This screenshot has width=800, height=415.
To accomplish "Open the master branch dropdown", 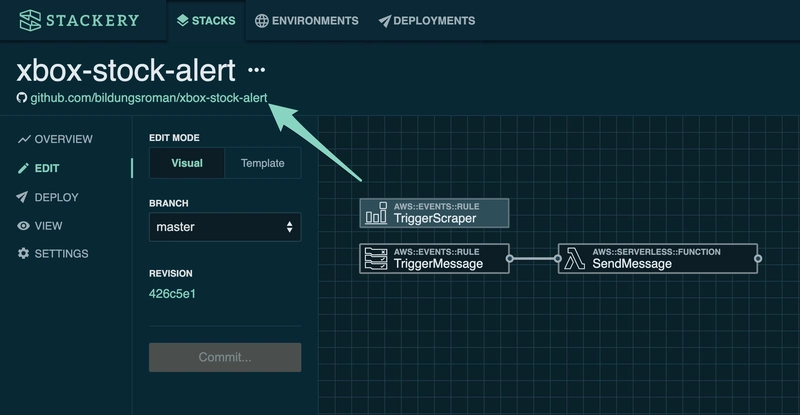I will coord(224,227).
